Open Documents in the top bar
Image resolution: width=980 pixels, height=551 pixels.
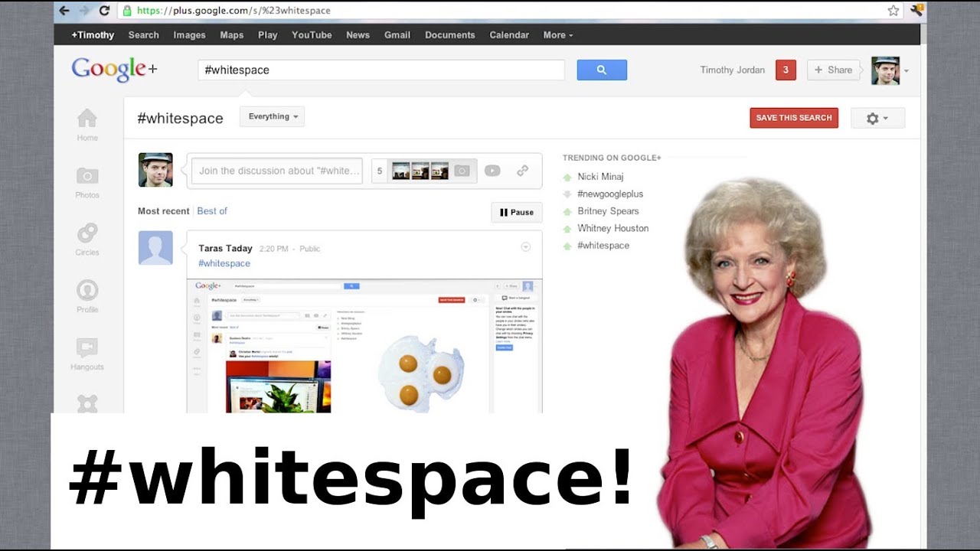450,35
